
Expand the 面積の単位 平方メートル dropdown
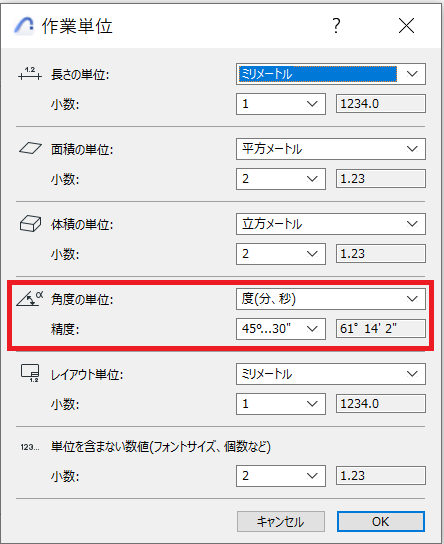(331, 149)
